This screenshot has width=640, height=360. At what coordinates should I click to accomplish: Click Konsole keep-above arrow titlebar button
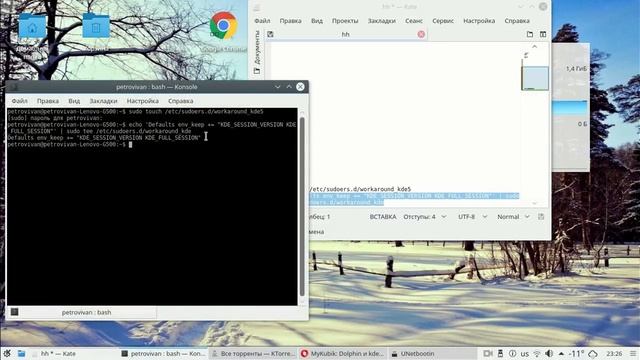coord(289,87)
